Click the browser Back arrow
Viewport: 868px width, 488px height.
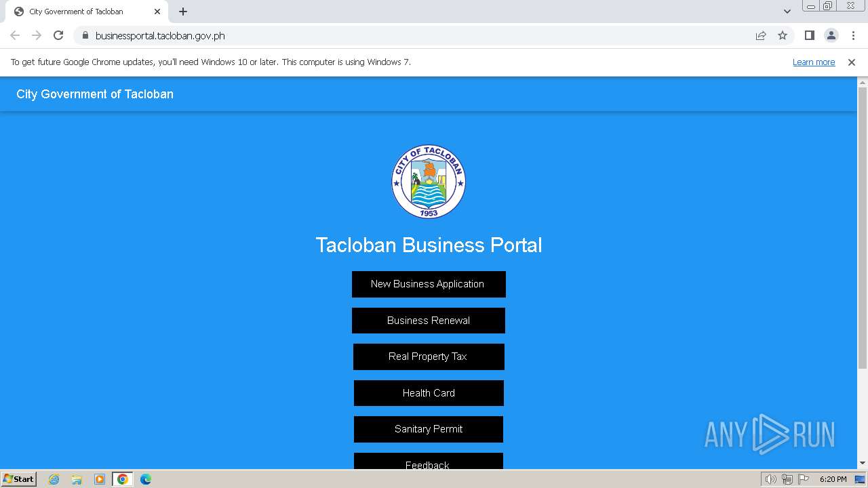tap(15, 35)
